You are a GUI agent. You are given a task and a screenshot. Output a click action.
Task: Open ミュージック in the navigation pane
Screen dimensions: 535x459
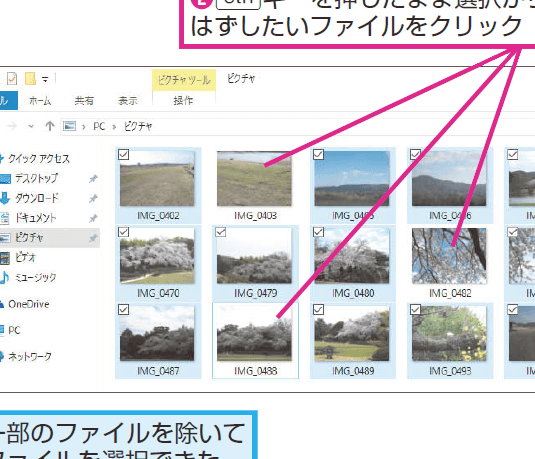(35, 277)
